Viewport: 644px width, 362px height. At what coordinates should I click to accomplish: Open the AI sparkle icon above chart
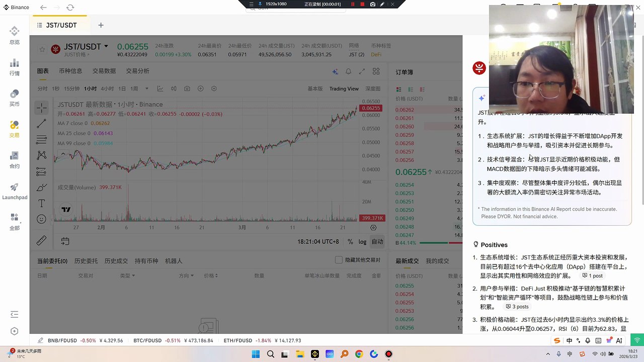click(335, 72)
